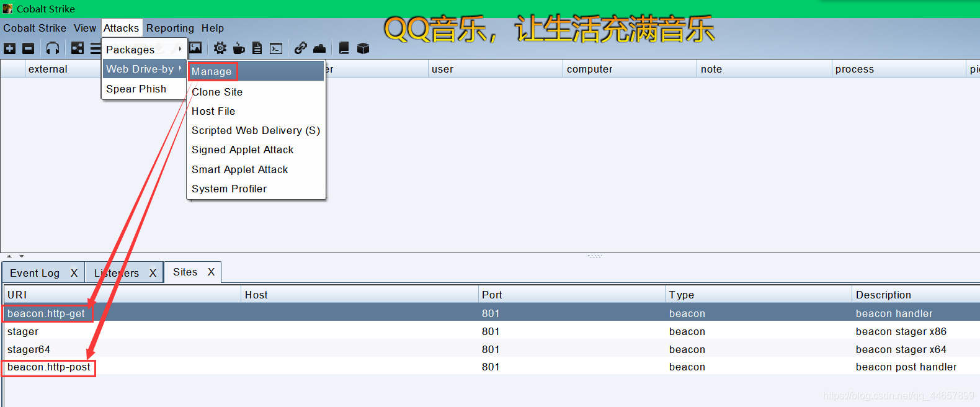Click the terminal scripted web delivery icon
The height and width of the screenshot is (407, 980).
(276, 48)
